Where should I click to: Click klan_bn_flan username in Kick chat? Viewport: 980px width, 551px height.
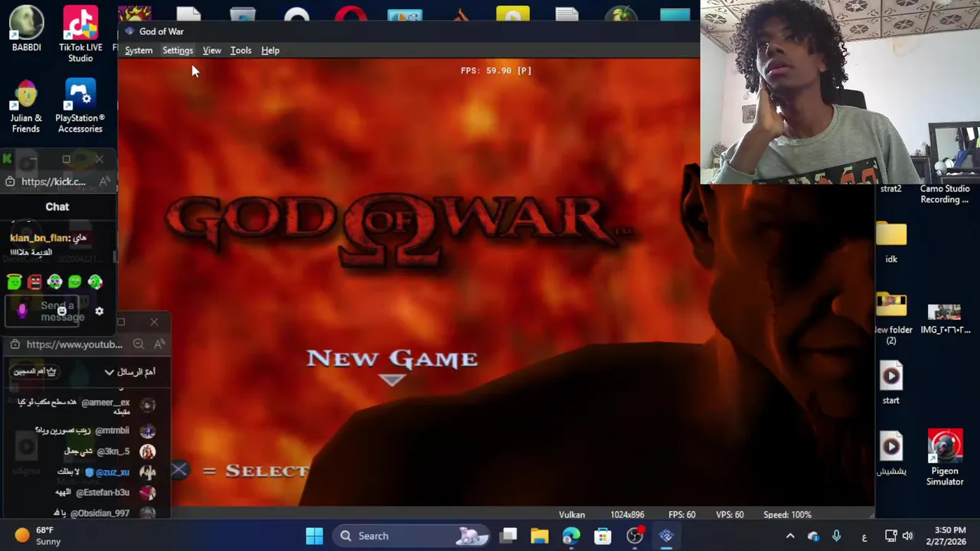pos(41,238)
